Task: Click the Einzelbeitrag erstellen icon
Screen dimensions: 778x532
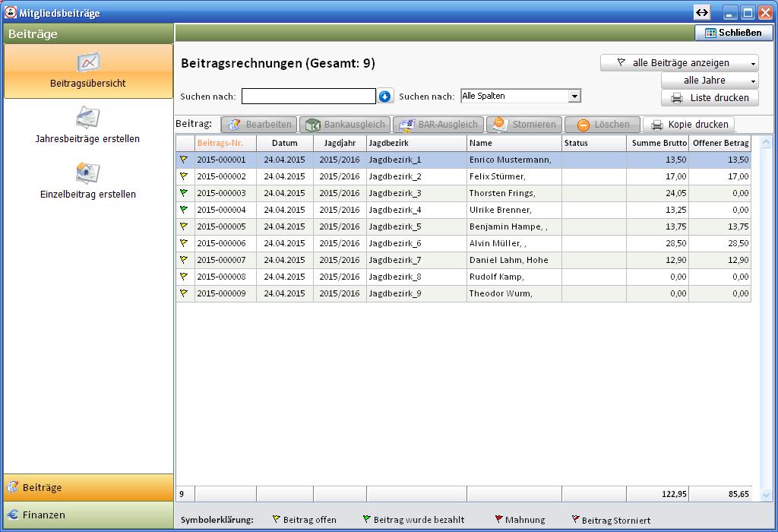Action: 87,173
